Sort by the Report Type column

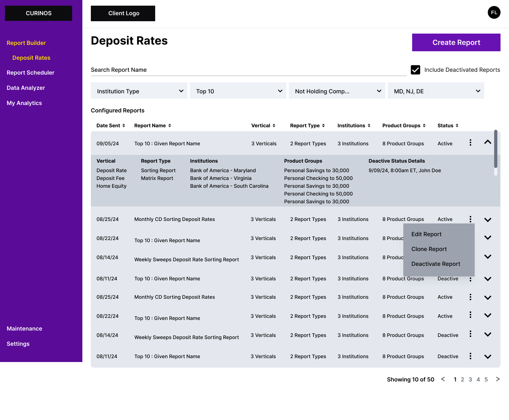coord(323,126)
